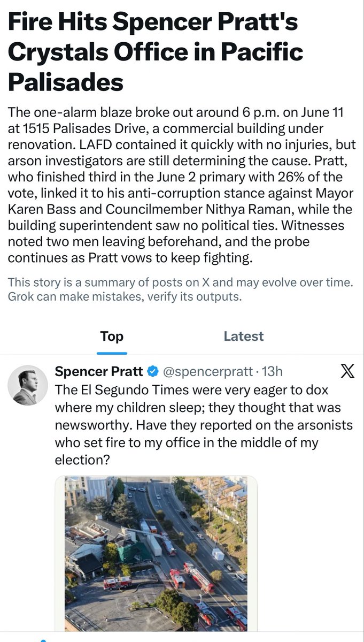
Task: Tap the 'Fire Hits Spencer Pratt's Crystals Office' headline
Action: click(x=156, y=52)
